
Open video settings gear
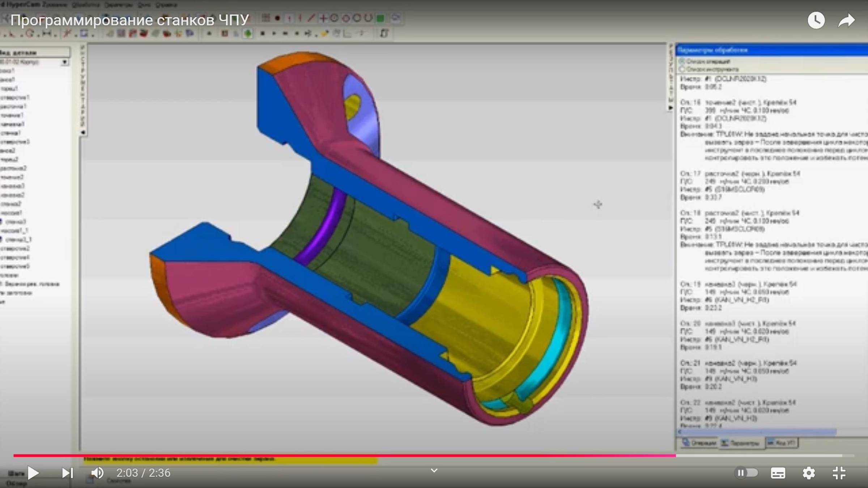click(x=809, y=473)
